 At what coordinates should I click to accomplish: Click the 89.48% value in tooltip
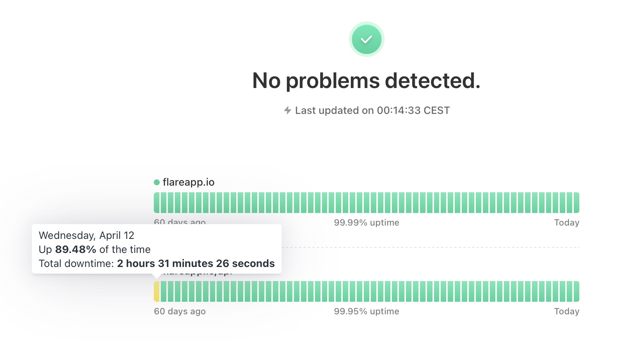pos(76,249)
